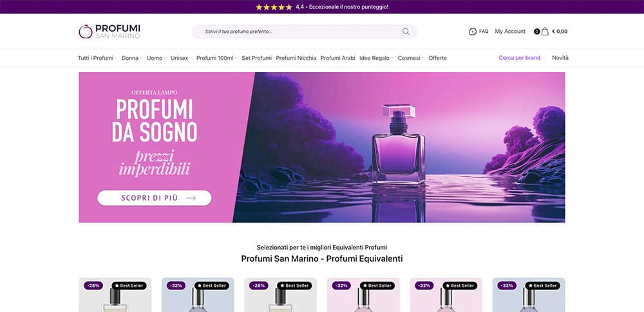This screenshot has width=644, height=312.
Task: Click the arrow in Scopri di più button
Action: pos(191,198)
